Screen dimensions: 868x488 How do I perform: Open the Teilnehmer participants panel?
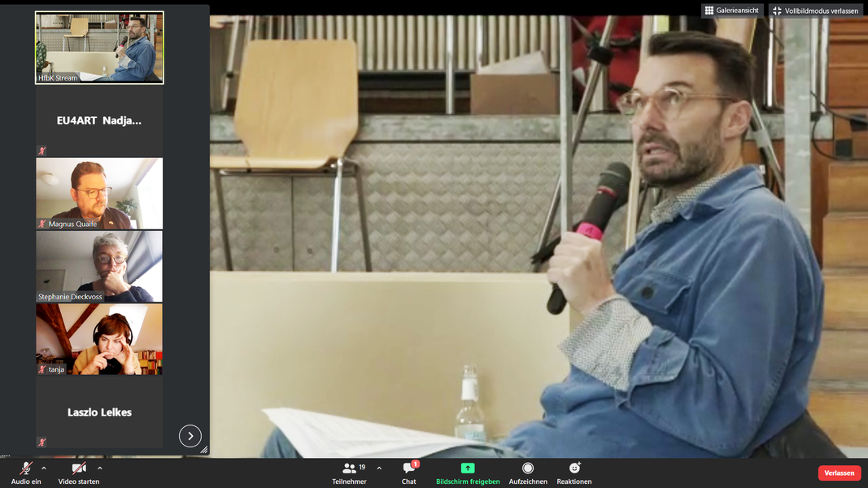349,468
